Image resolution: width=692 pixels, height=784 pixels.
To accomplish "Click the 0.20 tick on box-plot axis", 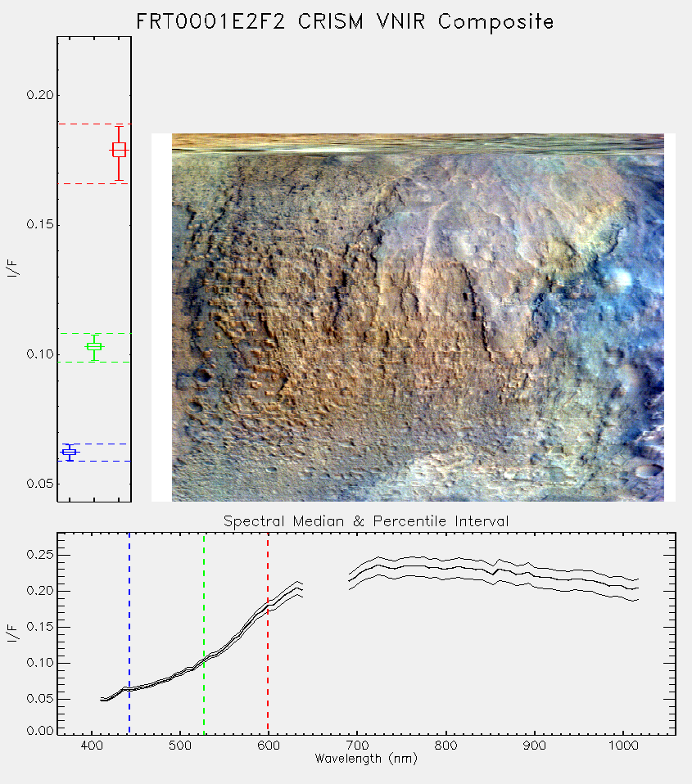I will 39,95.
